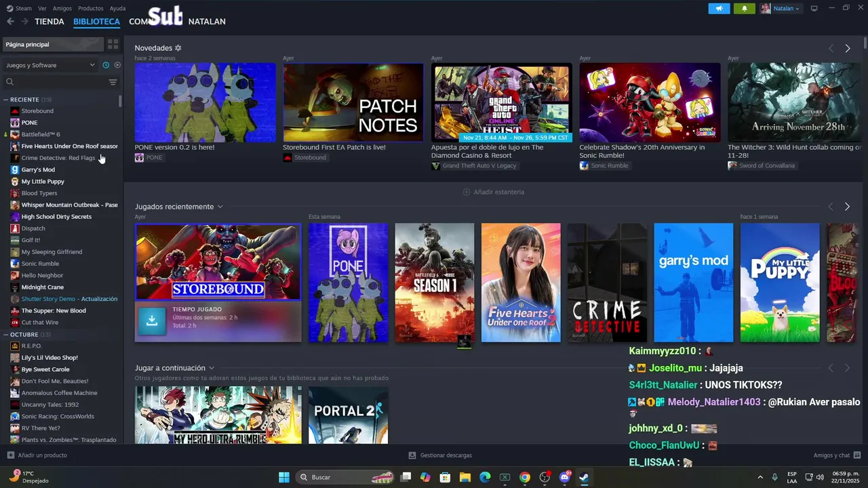Open Storebound Patch Notes news image
This screenshot has width=868, height=488.
(353, 102)
